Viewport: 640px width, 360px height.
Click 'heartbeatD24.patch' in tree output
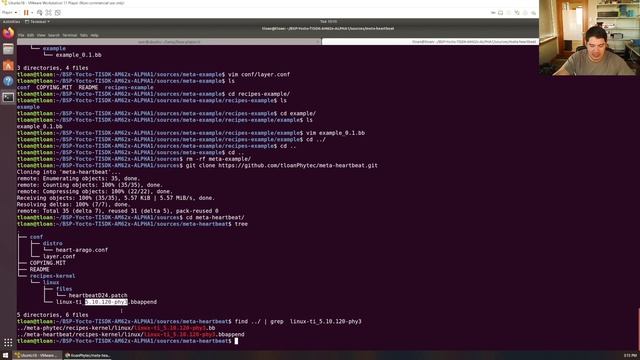coord(98,296)
